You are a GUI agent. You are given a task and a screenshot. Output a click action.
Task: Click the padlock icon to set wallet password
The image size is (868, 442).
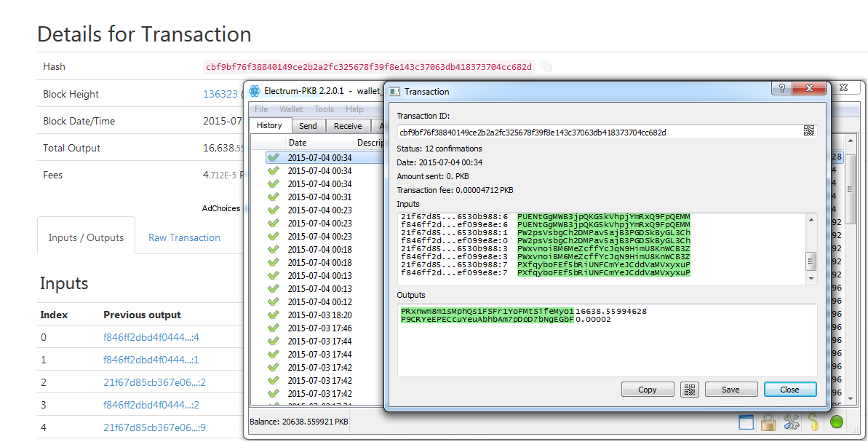click(x=768, y=422)
